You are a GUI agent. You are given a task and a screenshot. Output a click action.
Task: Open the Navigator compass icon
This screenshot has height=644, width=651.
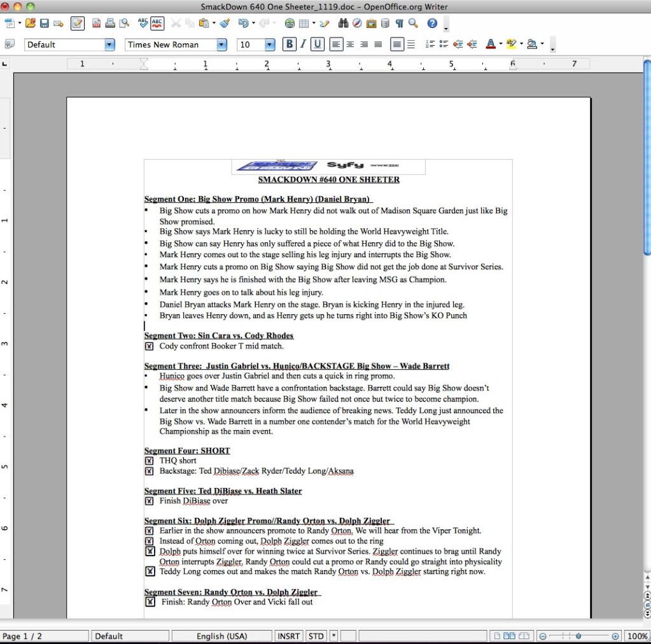tap(357, 24)
